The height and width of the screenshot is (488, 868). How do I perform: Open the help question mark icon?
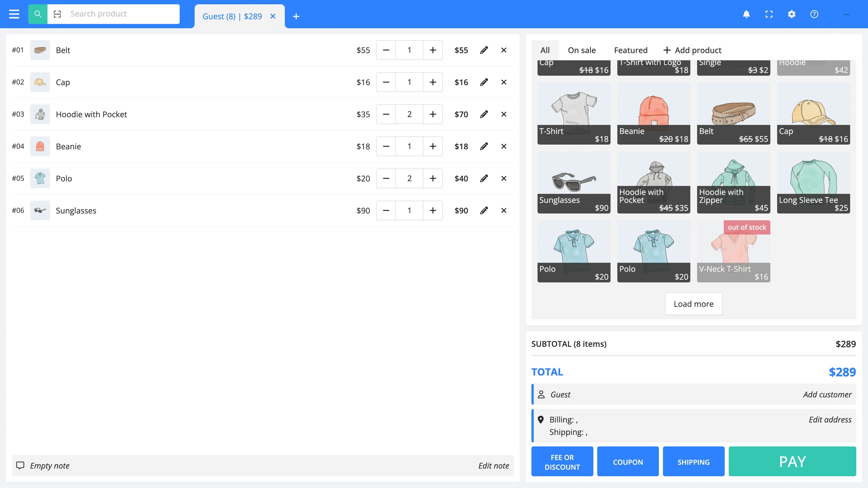[x=814, y=14]
